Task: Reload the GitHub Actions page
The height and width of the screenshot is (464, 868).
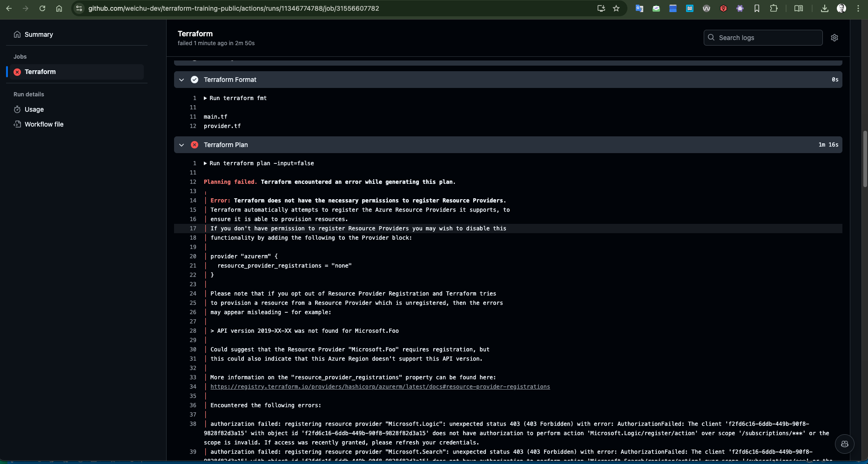Action: [x=42, y=8]
